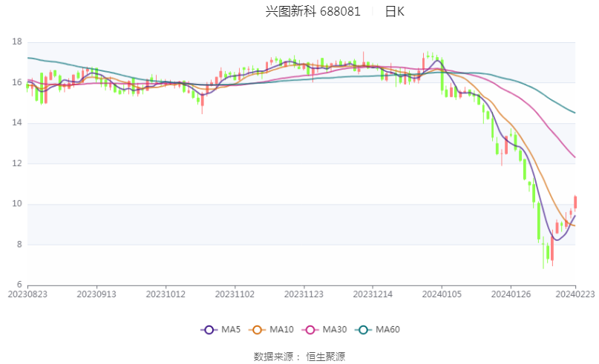Click the data source text 恒生聚源
The image size is (599, 364).
[325, 357]
